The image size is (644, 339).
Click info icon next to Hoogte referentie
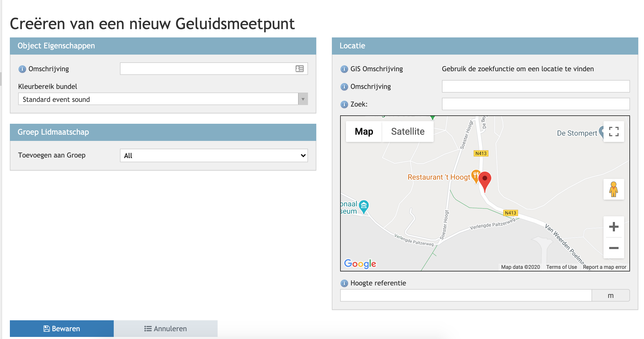point(344,283)
